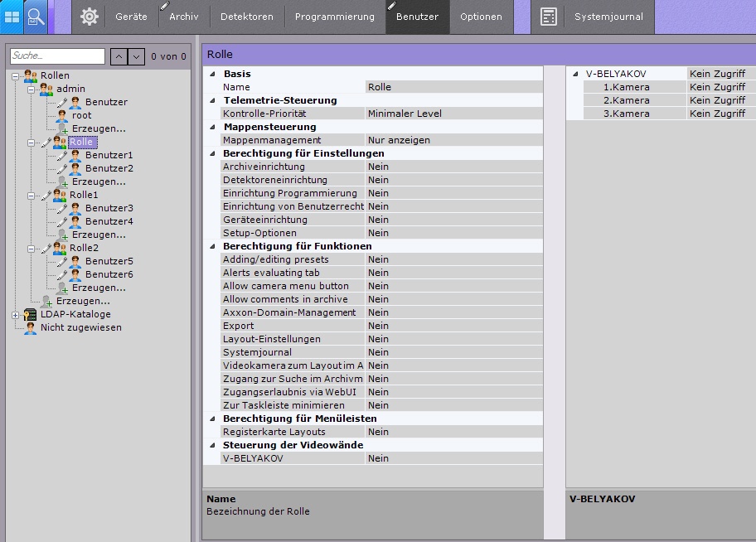Select Benutzer6 in the roles tree

click(x=109, y=274)
